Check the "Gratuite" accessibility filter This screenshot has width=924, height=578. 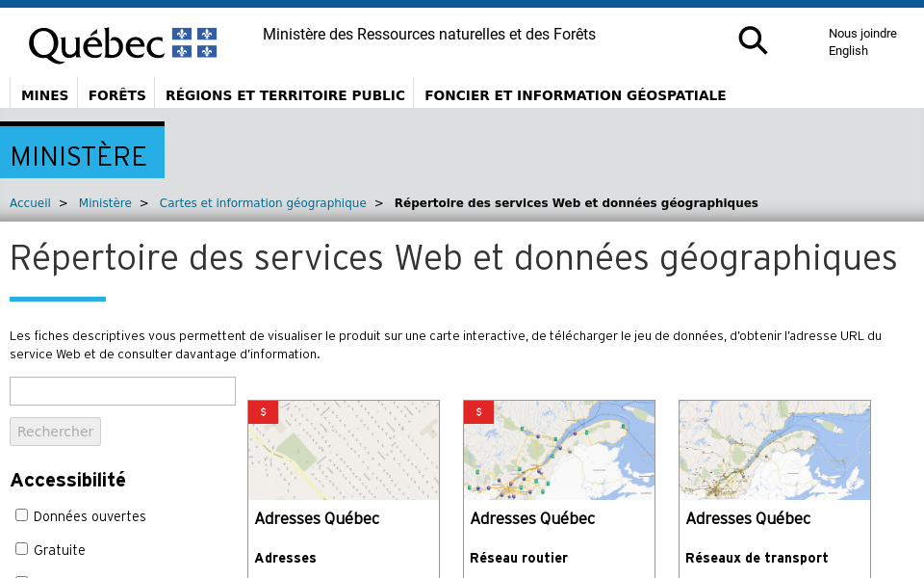(x=21, y=550)
